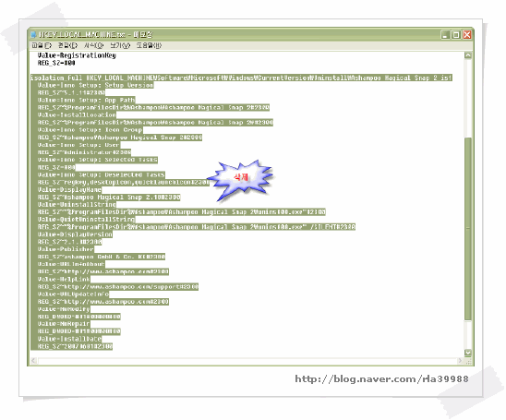Maximize the Notepad window
The width and height of the screenshot is (506, 420).
[456, 35]
